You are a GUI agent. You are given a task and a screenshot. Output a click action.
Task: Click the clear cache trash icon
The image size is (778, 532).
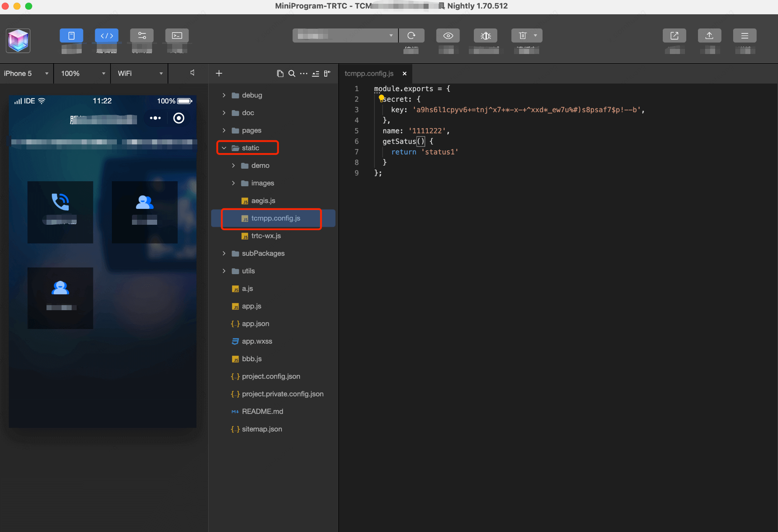pyautogui.click(x=522, y=36)
